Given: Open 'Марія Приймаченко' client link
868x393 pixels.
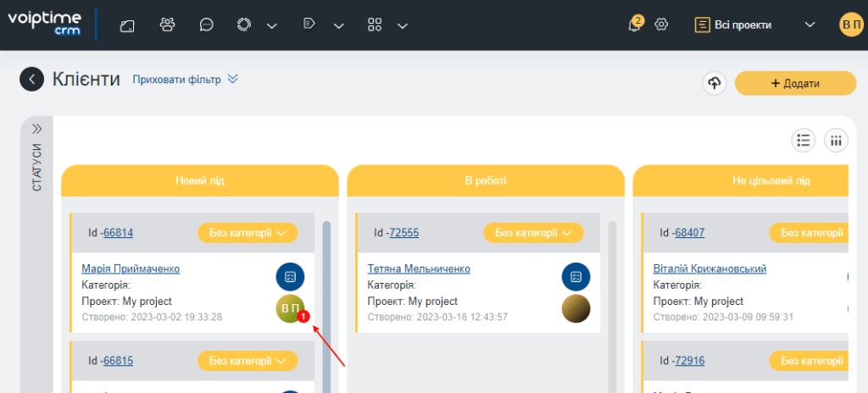Looking at the screenshot, I should point(131,269).
